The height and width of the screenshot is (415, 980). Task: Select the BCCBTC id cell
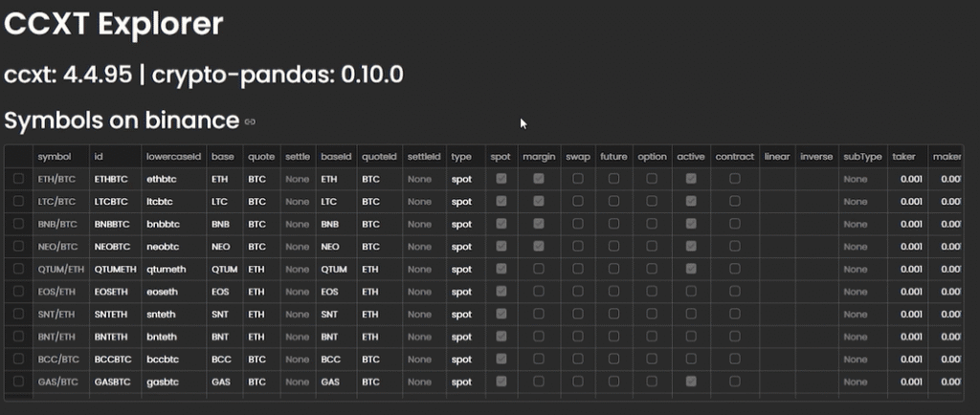pyautogui.click(x=110, y=360)
